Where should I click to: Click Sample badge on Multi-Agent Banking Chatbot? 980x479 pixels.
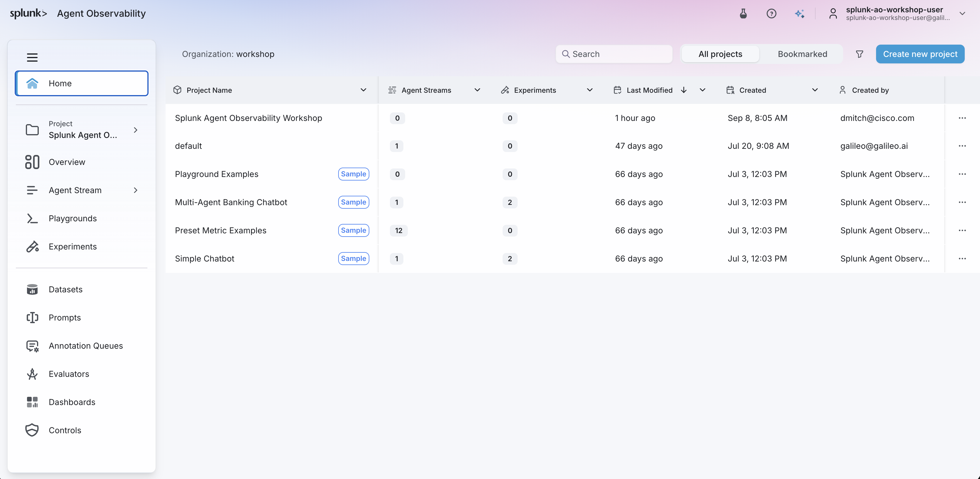[353, 203]
